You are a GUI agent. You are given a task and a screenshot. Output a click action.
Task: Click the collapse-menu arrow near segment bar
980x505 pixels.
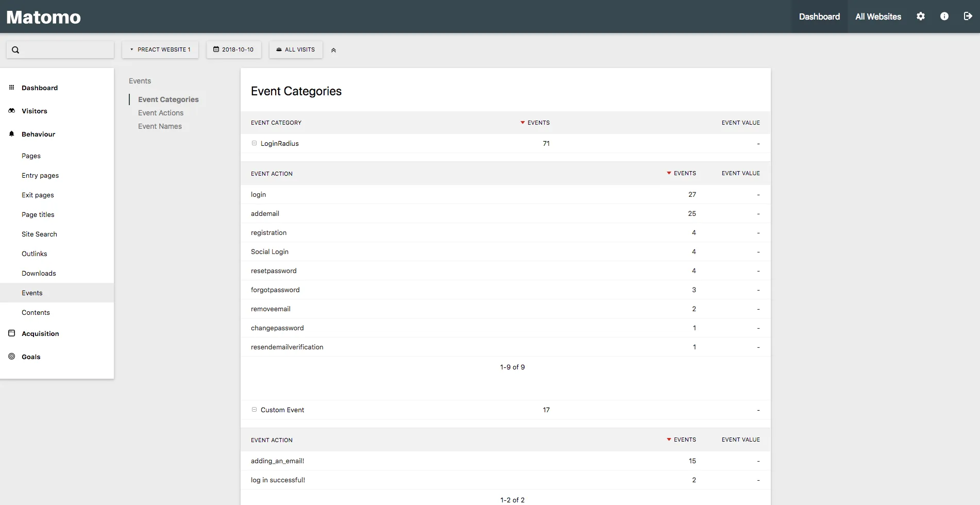333,49
